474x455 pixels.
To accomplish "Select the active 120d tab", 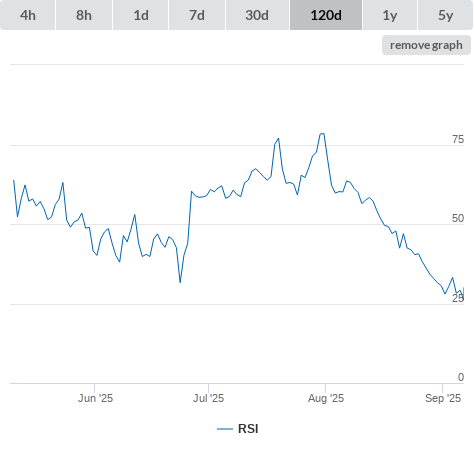I will [x=326, y=15].
